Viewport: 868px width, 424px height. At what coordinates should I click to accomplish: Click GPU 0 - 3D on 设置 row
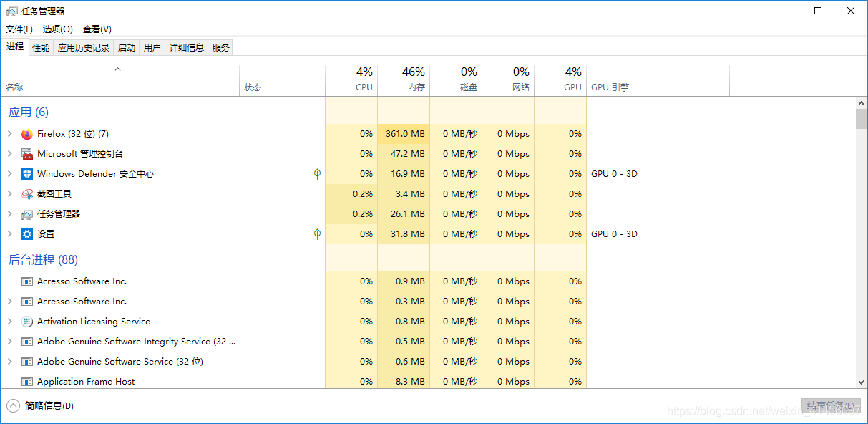tap(614, 234)
